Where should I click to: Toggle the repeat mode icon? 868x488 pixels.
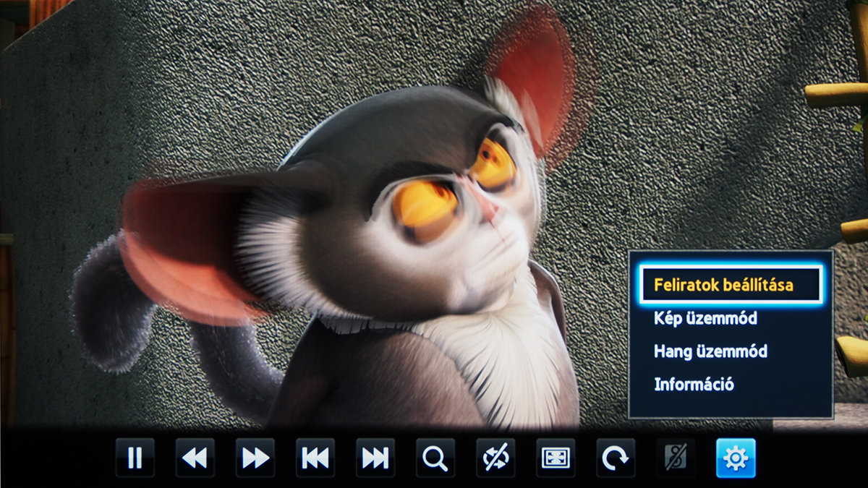tap(495, 458)
